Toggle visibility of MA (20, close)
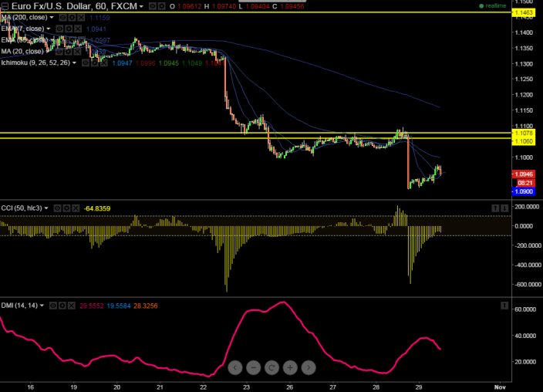The width and height of the screenshot is (543, 392). [59, 52]
